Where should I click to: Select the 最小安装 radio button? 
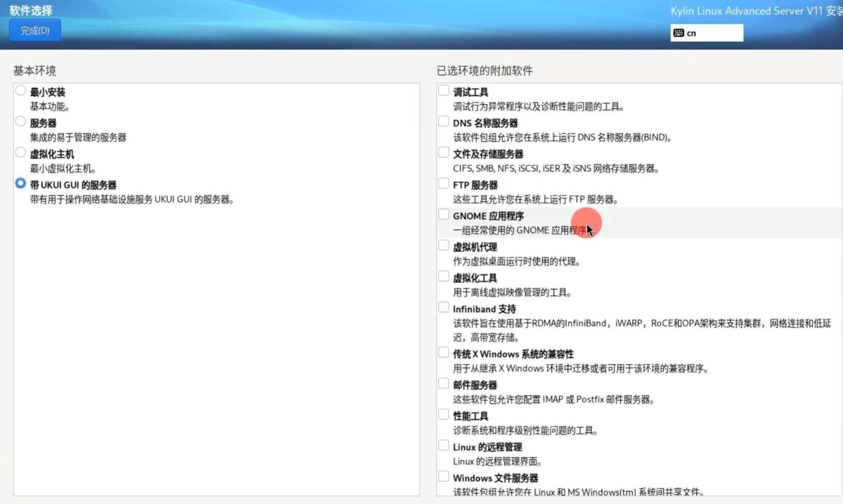[20, 91]
